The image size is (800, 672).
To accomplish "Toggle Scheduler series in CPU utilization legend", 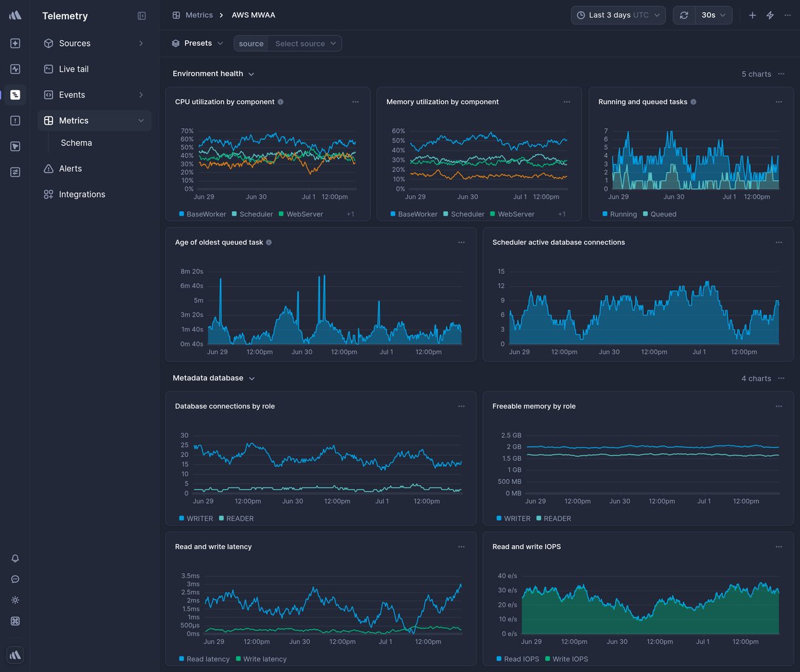I will (x=252, y=214).
